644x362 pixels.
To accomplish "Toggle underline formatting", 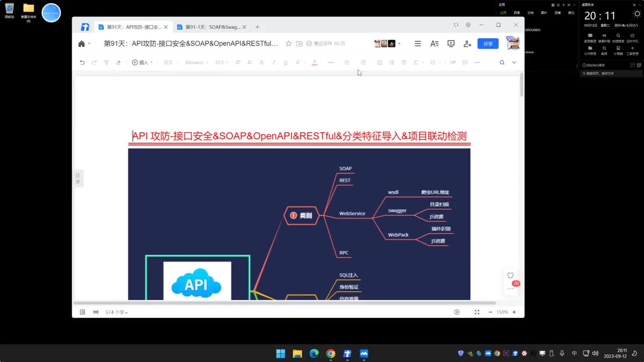I will tap(286, 62).
